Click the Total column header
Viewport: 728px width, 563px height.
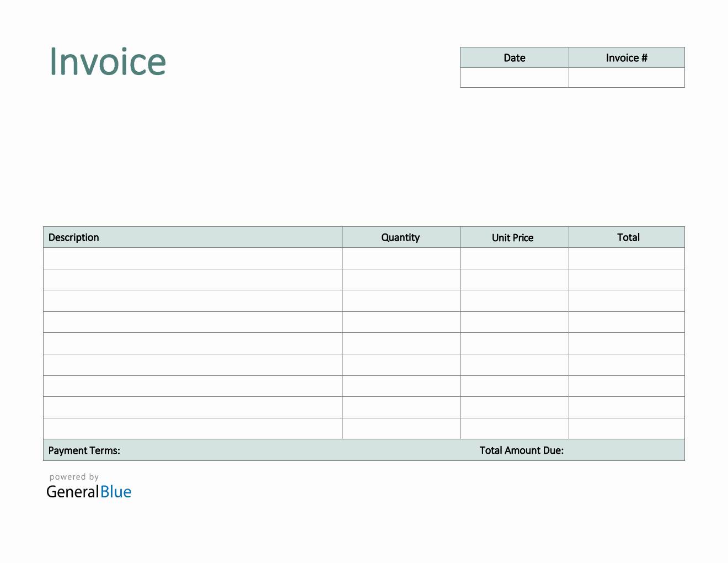[x=628, y=237]
